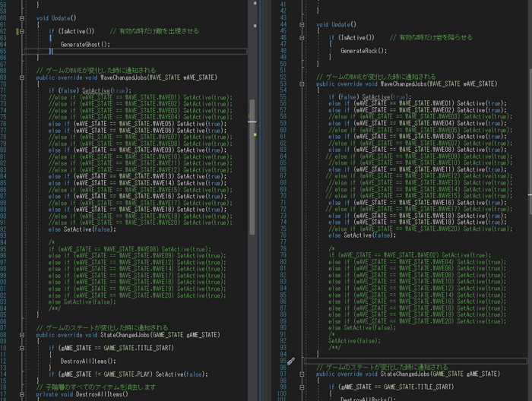Viewport: 532px width, 401px height.
Task: Click GAME_STATE.PLAY SetActive(false) line
Action: pos(128,374)
